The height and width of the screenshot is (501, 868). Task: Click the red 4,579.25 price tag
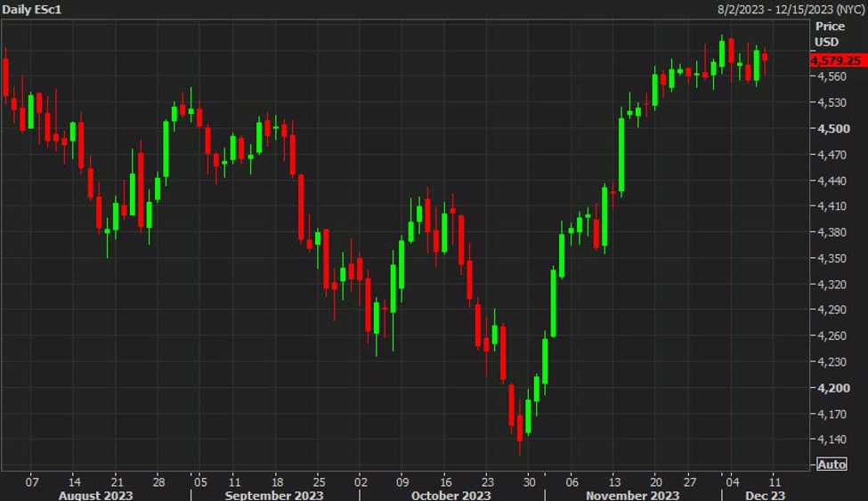click(x=838, y=61)
